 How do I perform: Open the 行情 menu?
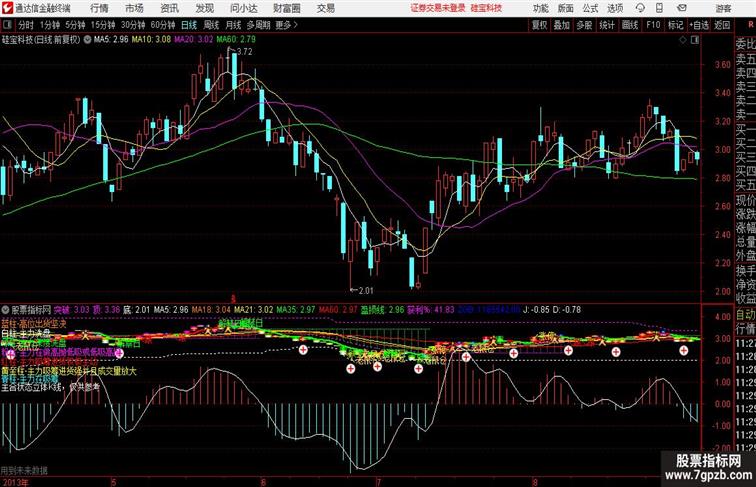pyautogui.click(x=99, y=8)
